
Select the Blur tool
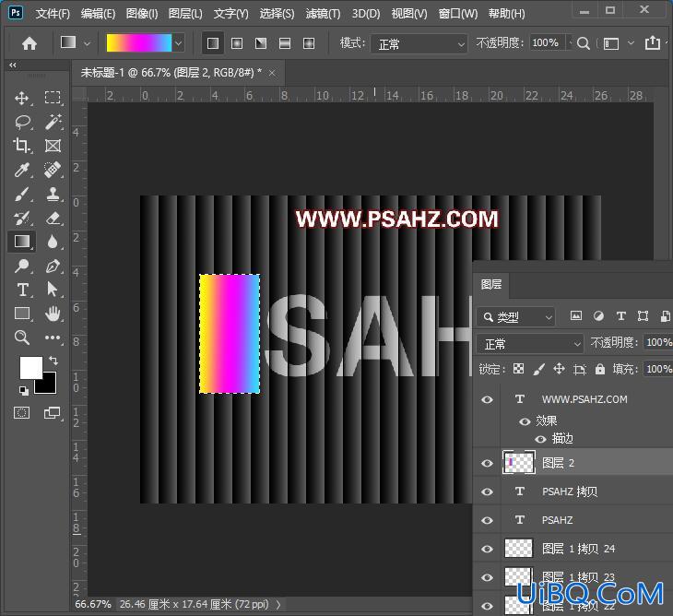pos(53,242)
